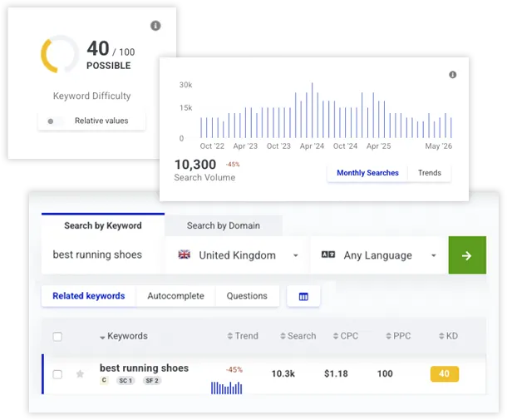Check the select-all checkbox in table header

pyautogui.click(x=57, y=337)
